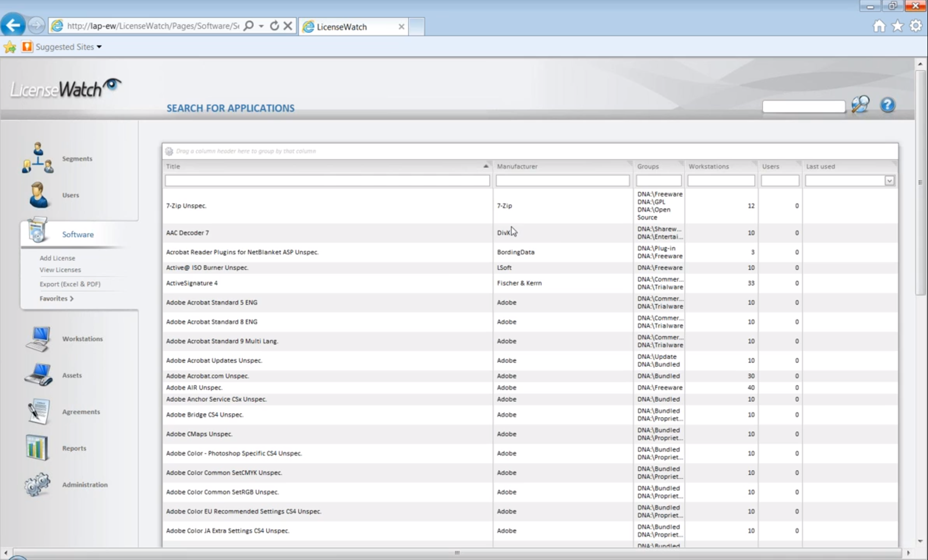The image size is (928, 560).
Task: Go to Workstations link
Action: tap(83, 338)
